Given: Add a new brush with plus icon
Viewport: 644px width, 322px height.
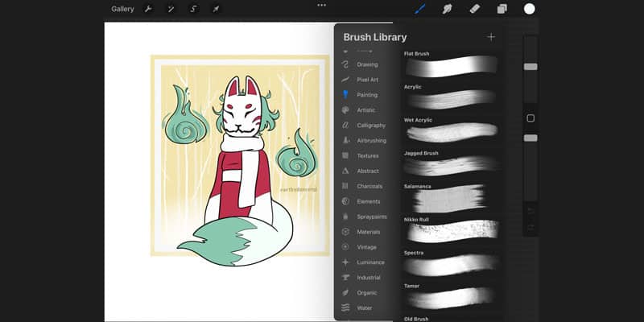Looking at the screenshot, I should [491, 37].
